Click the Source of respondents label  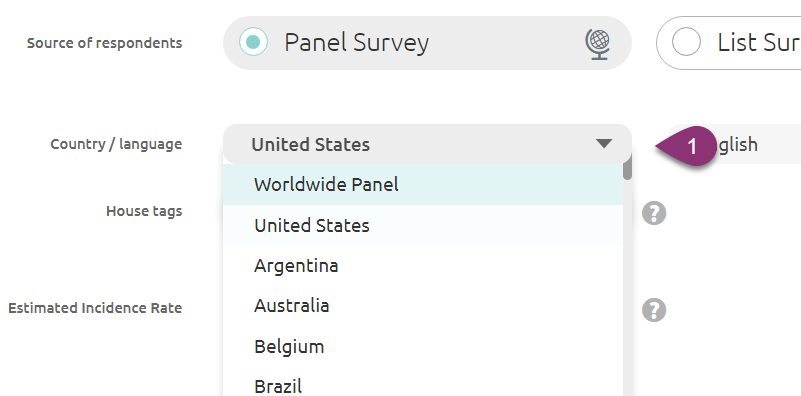point(104,43)
